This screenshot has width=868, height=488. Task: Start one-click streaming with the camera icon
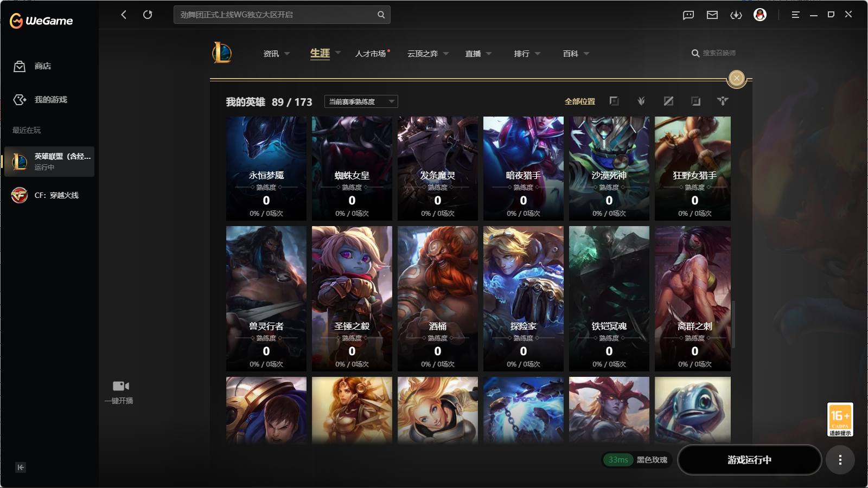[120, 386]
